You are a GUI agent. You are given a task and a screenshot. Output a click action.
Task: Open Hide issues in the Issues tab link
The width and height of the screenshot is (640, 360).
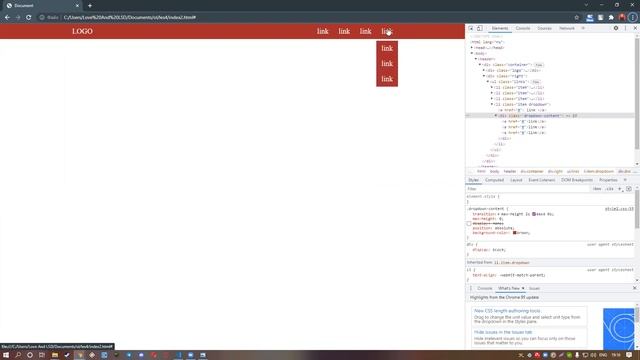coord(503,332)
